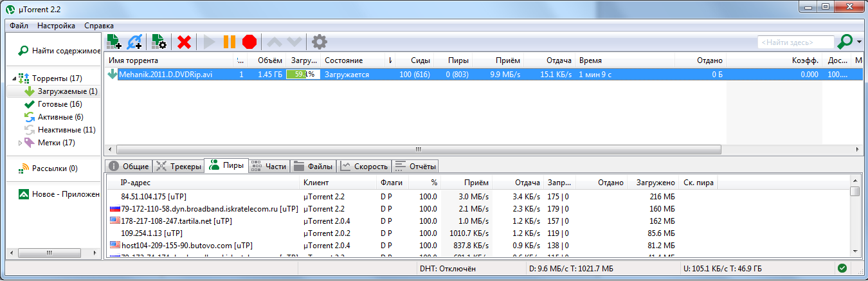Click the green magnifier search icon
The image size is (868, 281).
(x=845, y=42)
